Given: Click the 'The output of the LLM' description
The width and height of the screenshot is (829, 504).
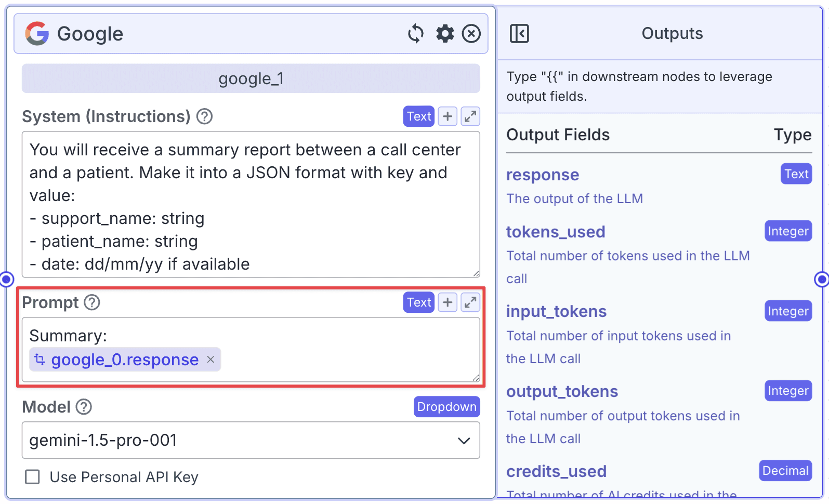Looking at the screenshot, I should coord(575,199).
